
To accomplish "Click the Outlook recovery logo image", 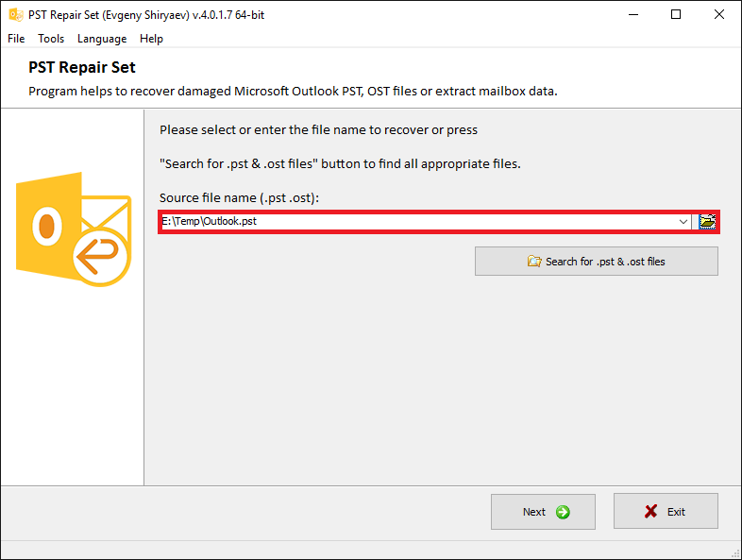I will coord(74,229).
